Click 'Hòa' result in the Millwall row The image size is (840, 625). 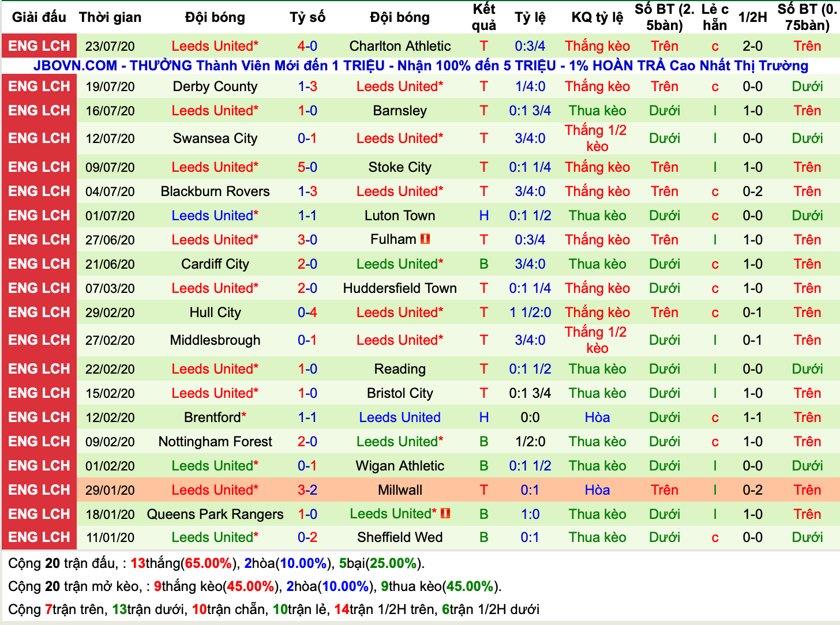(597, 490)
